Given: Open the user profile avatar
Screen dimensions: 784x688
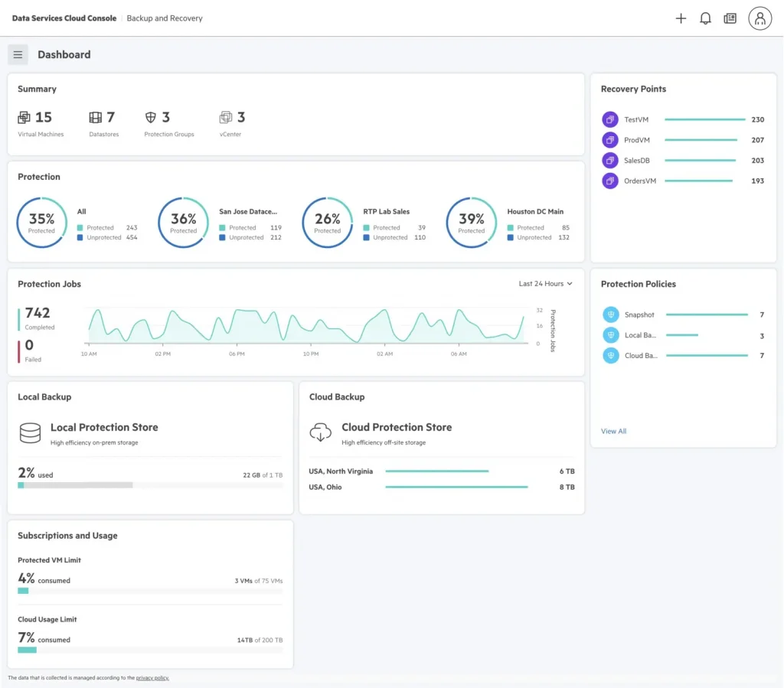Looking at the screenshot, I should (x=759, y=18).
